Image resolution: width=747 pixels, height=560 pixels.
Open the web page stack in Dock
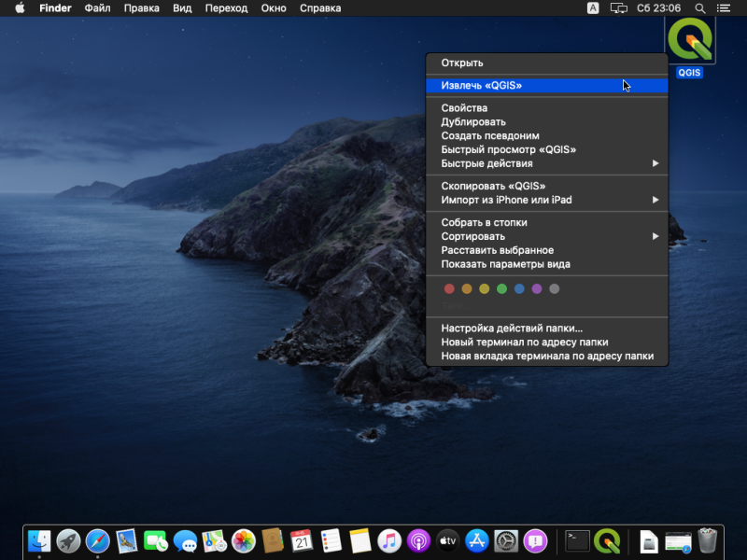(x=678, y=541)
